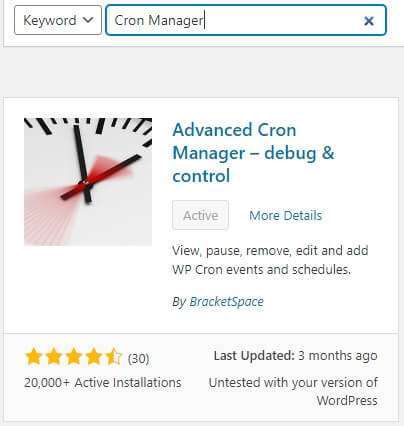Click the first rating star

pos(34,357)
